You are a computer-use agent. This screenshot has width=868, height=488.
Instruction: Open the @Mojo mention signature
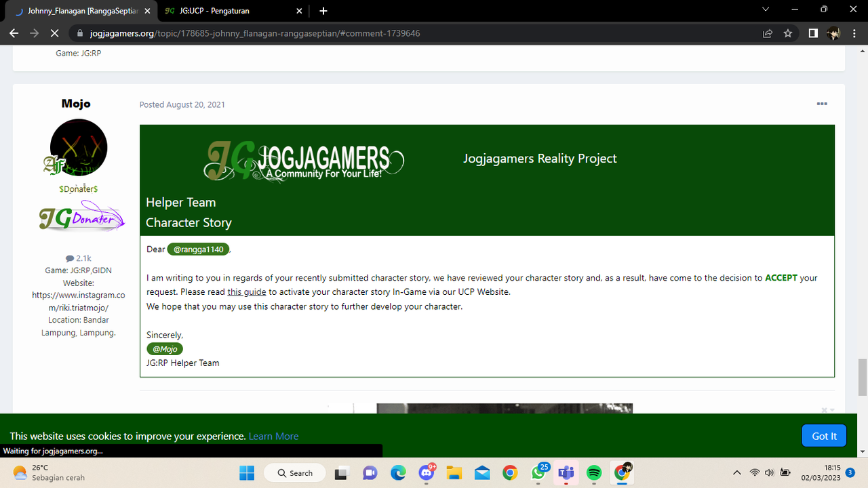click(165, 349)
